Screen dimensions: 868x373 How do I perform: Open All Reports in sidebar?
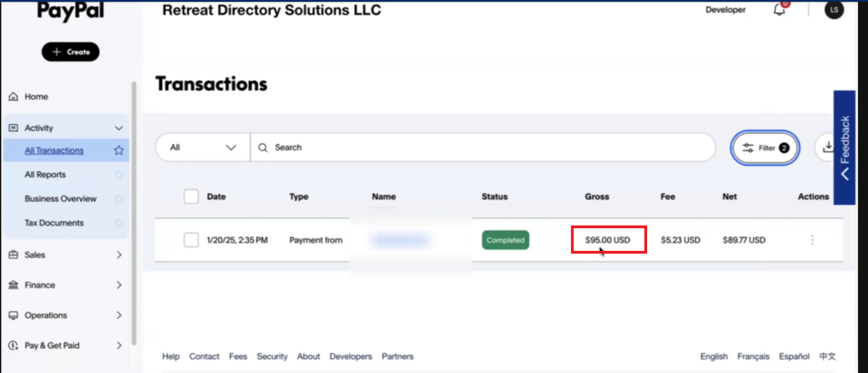coord(45,175)
